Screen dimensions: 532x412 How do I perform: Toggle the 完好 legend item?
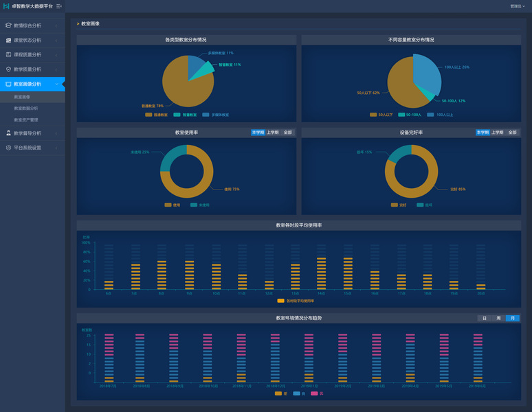tap(399, 205)
